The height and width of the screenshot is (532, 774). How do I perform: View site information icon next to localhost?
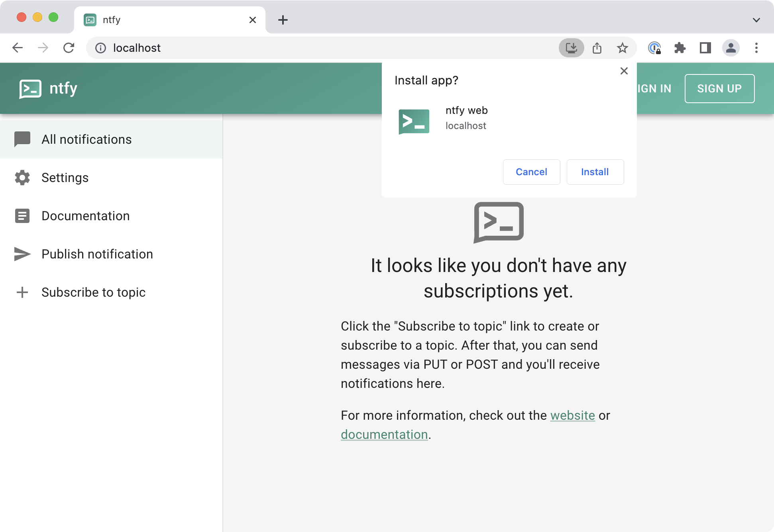click(100, 48)
